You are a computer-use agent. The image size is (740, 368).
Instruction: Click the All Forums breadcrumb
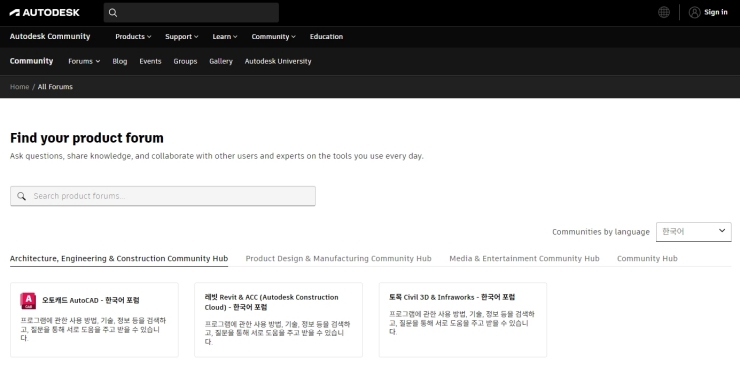(55, 87)
